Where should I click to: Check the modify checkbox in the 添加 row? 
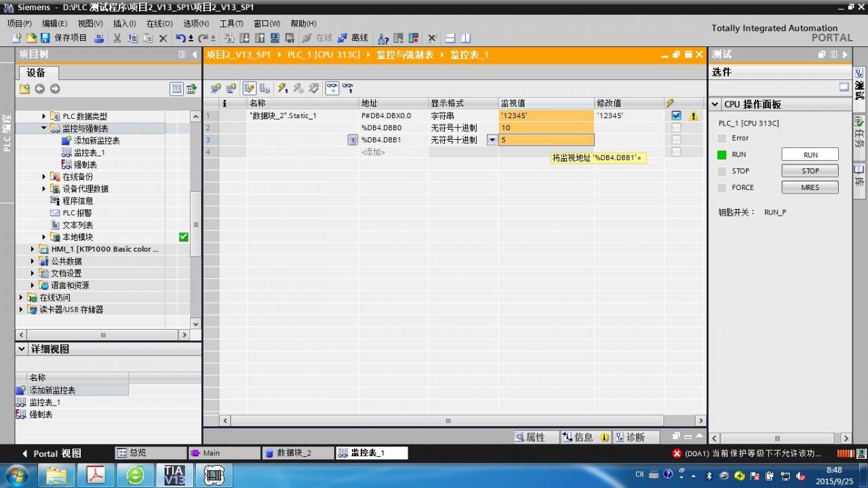[x=676, y=152]
